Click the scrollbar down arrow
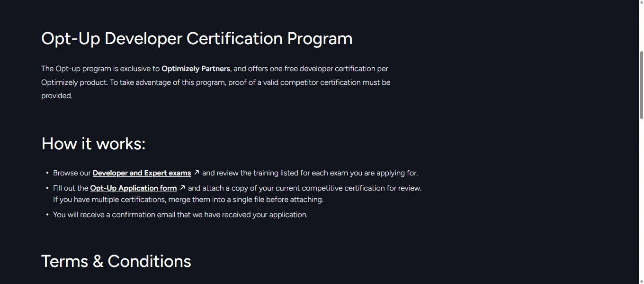644x284 pixels. pos(641,281)
